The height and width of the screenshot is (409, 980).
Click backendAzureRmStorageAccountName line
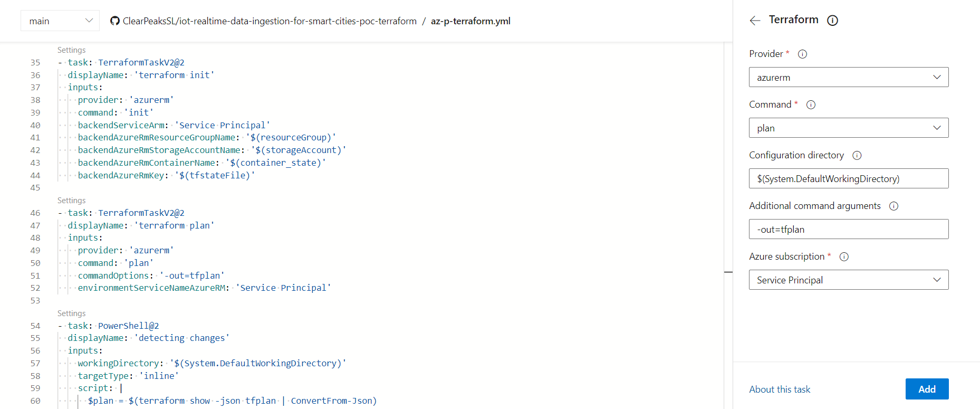(212, 150)
